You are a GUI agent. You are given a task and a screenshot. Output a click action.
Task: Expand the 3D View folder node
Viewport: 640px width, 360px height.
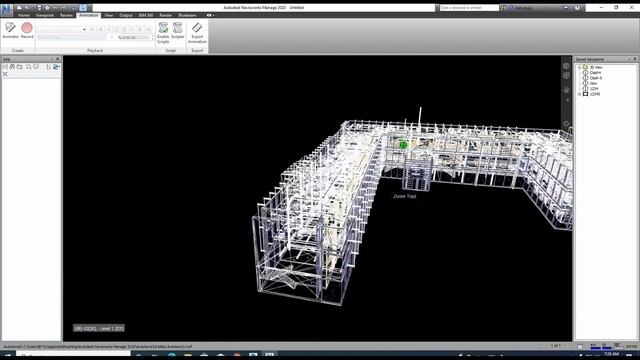point(580,67)
